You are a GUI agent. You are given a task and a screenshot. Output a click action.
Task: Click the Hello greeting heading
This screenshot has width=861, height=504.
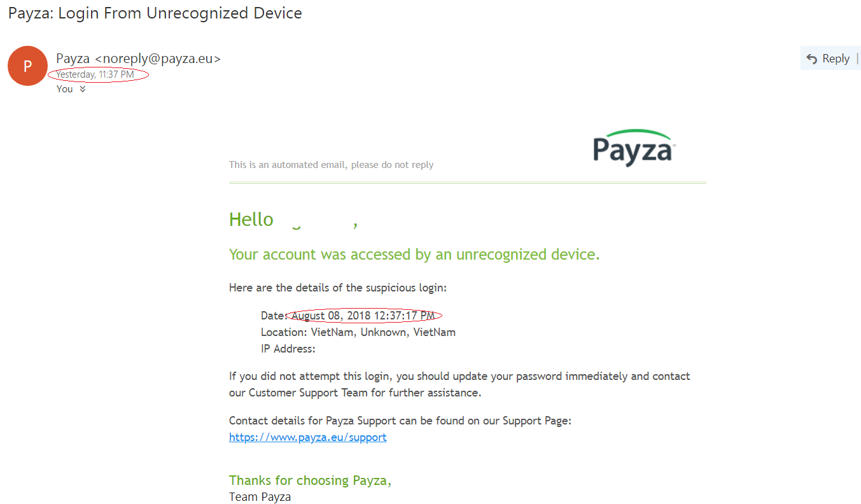tap(251, 220)
